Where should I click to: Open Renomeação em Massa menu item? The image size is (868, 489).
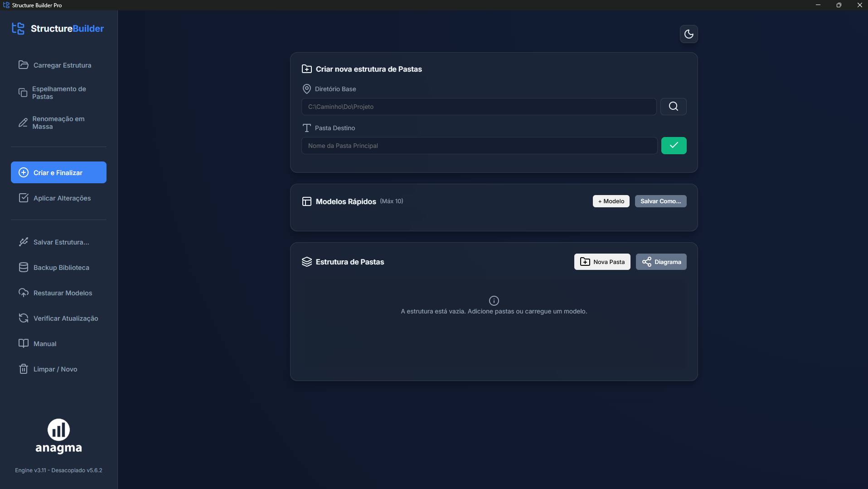(58, 122)
